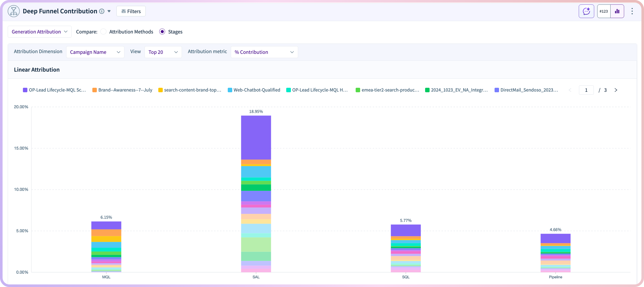Screen dimensions: 644x287
Task: Select the Attribution Methods radio button
Action: [104, 32]
